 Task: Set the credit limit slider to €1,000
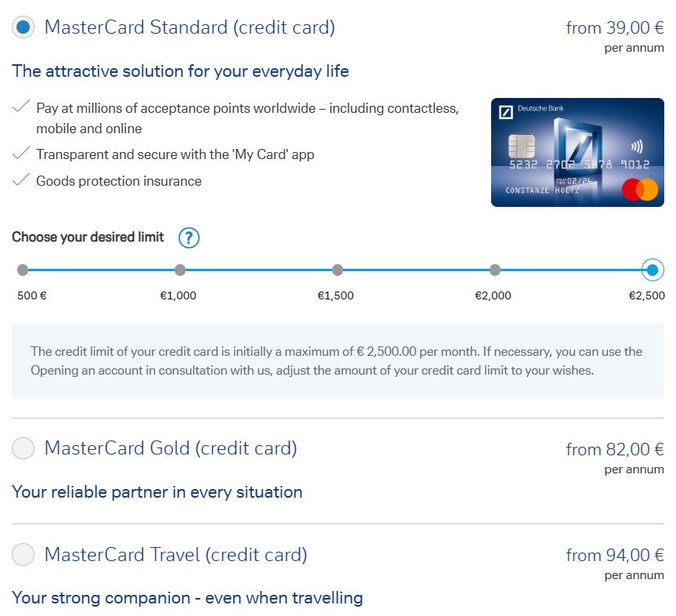(179, 270)
